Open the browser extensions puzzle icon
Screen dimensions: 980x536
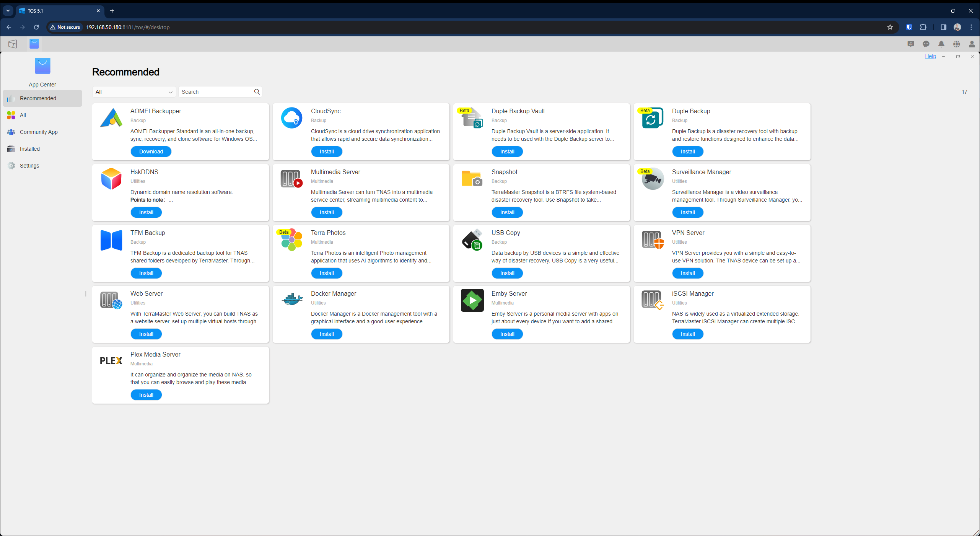(x=923, y=27)
